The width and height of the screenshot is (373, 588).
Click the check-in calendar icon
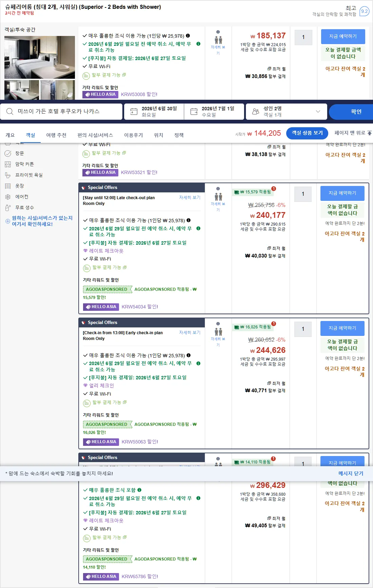point(134,112)
